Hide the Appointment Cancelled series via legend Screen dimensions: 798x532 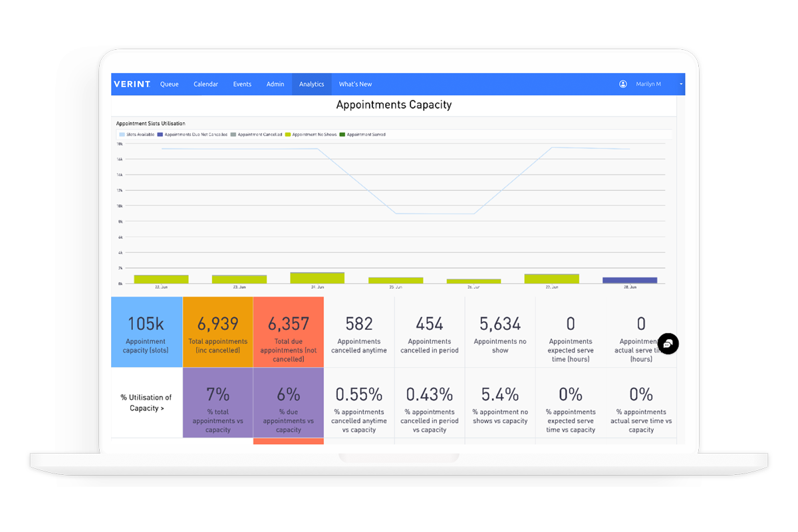point(256,134)
